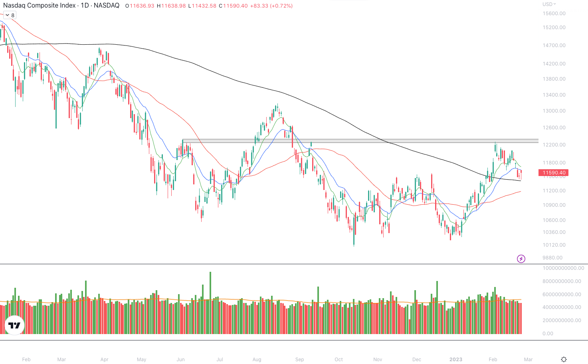This screenshot has height=364, width=588.
Task: Click the May label on time axis
Action: [142, 360]
